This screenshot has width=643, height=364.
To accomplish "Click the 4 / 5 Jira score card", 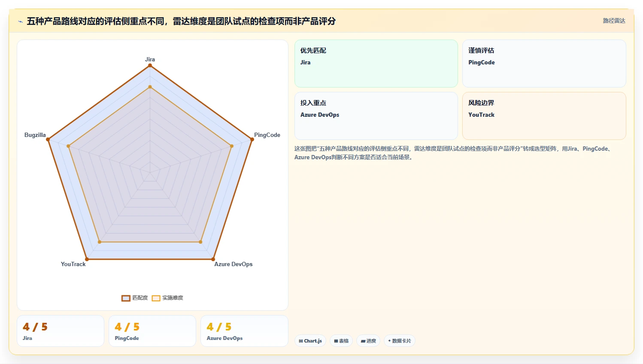I will pos(61,331).
